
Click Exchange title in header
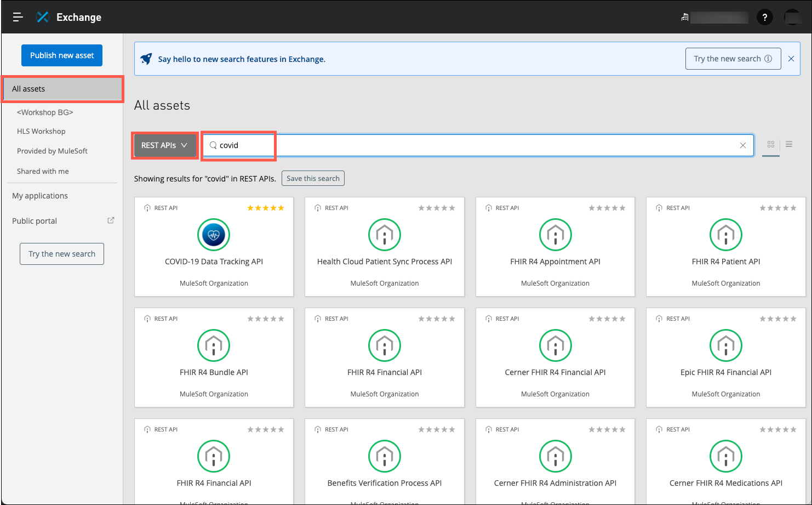(x=79, y=17)
